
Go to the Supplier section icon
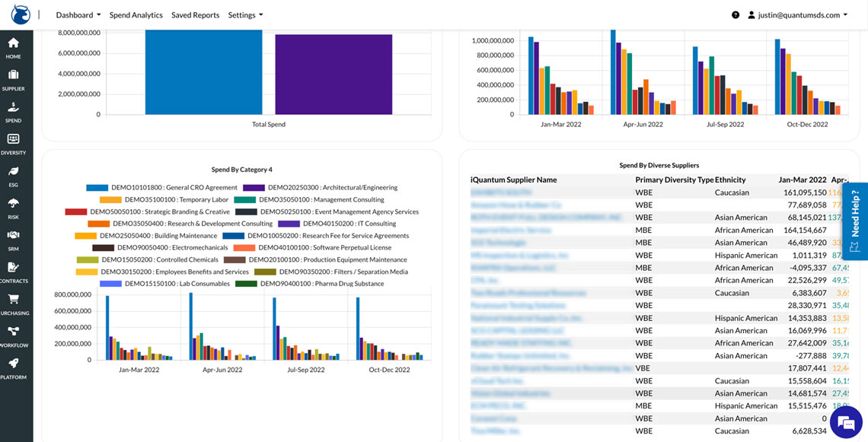[14, 79]
